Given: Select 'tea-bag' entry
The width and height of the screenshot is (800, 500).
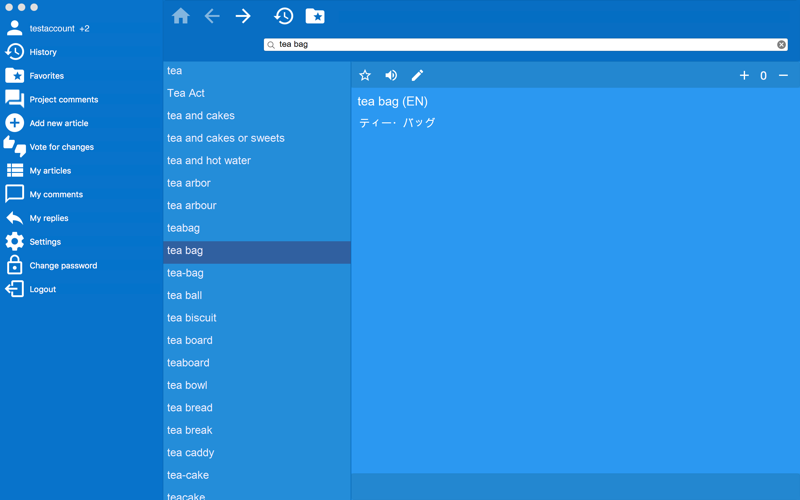Looking at the screenshot, I should pyautogui.click(x=257, y=272).
